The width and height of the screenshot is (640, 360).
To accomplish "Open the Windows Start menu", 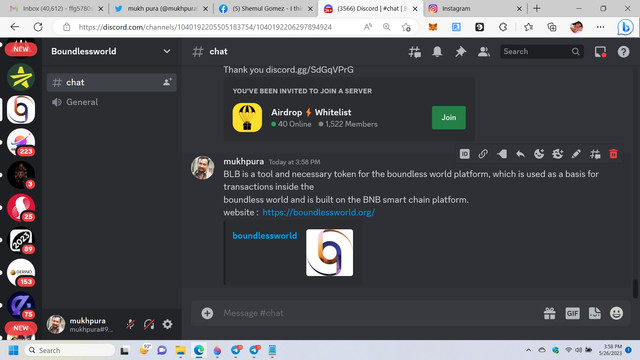I will coord(13,350).
